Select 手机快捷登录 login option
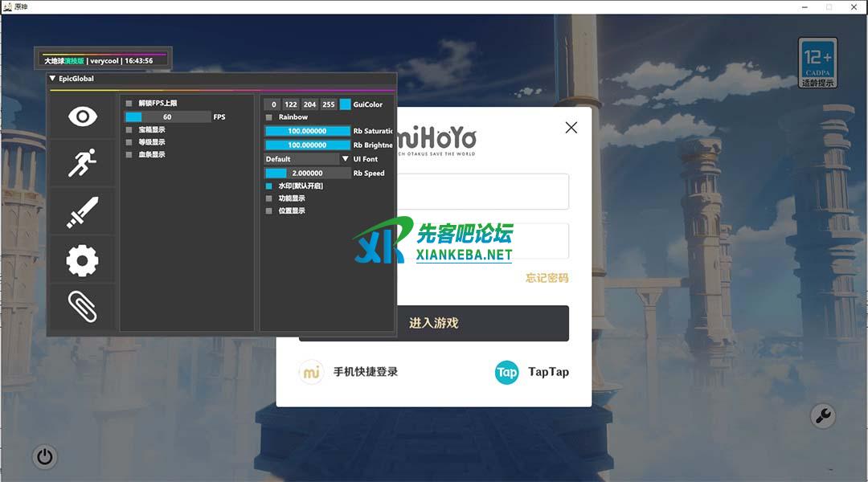 349,372
